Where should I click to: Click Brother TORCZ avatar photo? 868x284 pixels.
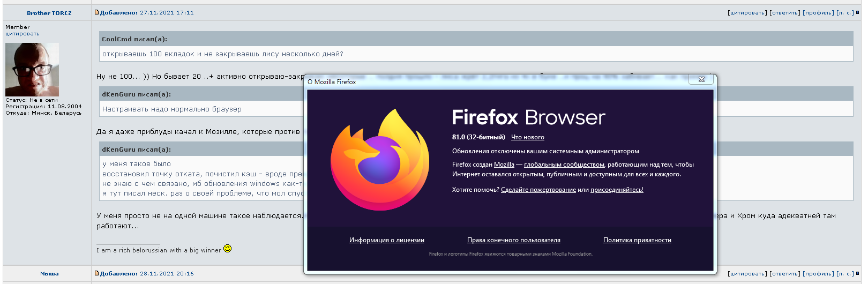[32, 70]
